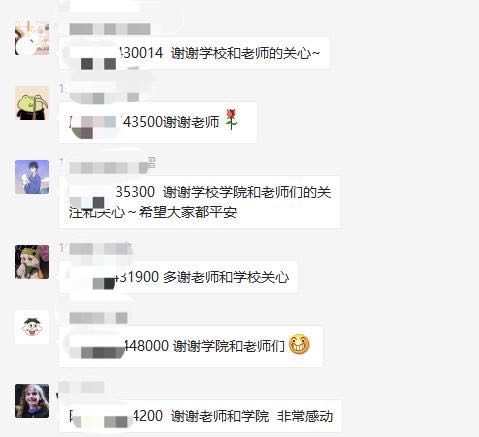Click blurred sender name above 48000 message

98,318
